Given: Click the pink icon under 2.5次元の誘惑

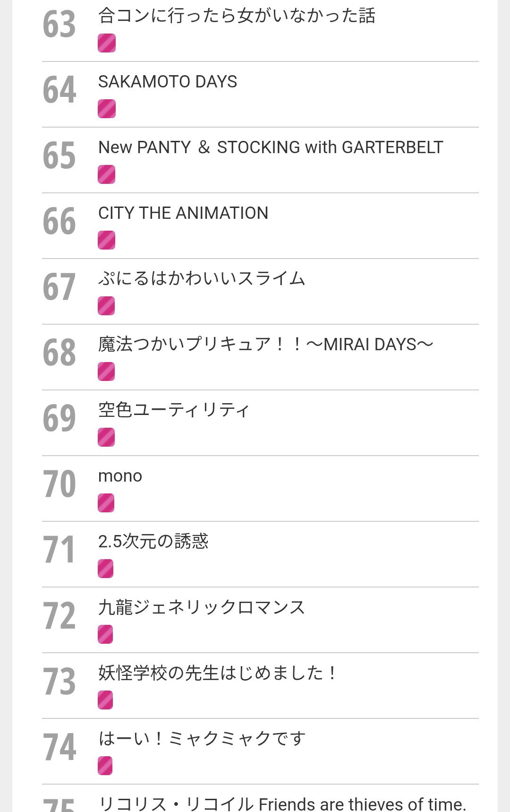Looking at the screenshot, I should (x=106, y=569).
